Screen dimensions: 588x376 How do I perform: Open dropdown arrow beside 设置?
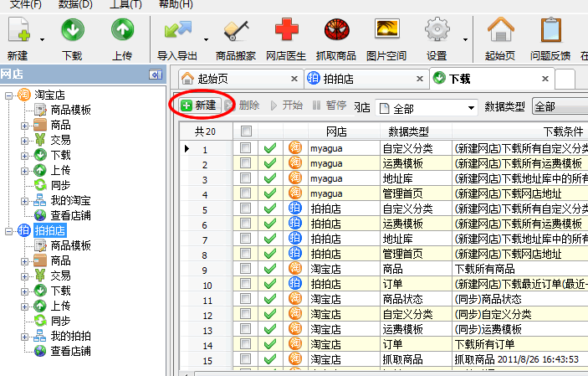point(465,39)
